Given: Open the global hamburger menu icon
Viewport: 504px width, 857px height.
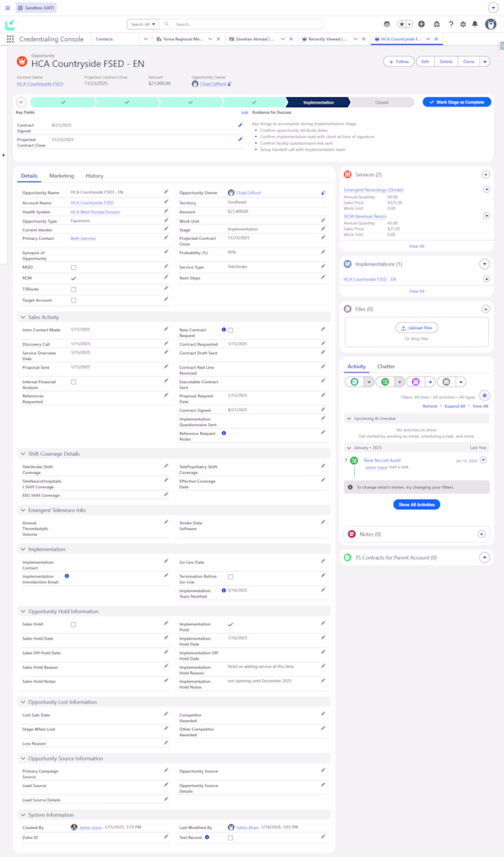Looking at the screenshot, I should pos(8,8).
